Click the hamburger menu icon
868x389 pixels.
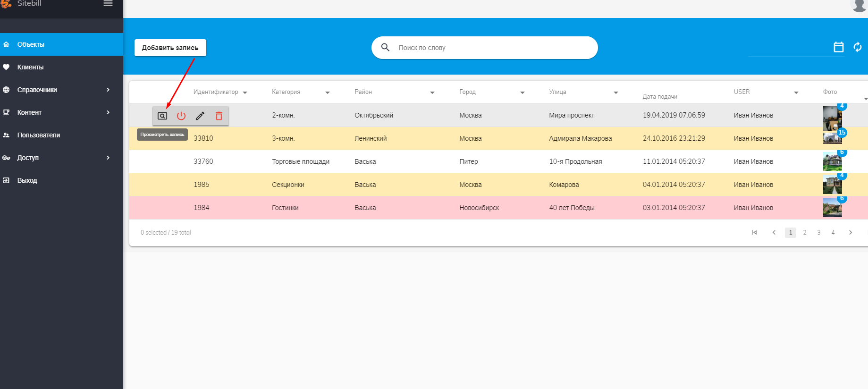click(108, 3)
